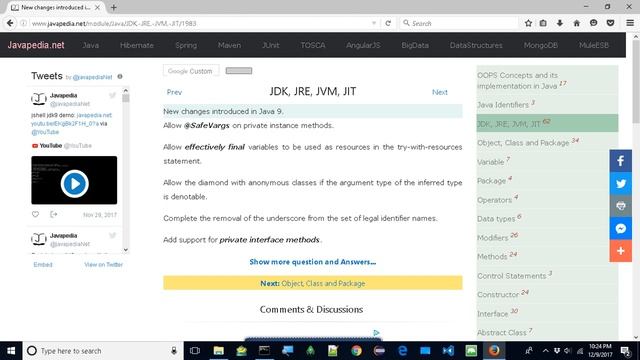Open URL bar history dropdown arrow
The height and width of the screenshot is (360, 640).
(373, 23)
